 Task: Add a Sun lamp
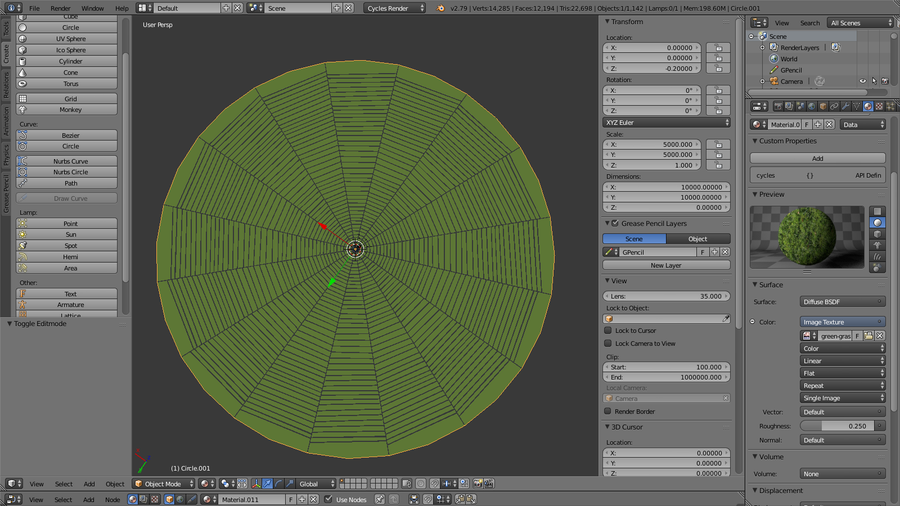click(x=70, y=234)
